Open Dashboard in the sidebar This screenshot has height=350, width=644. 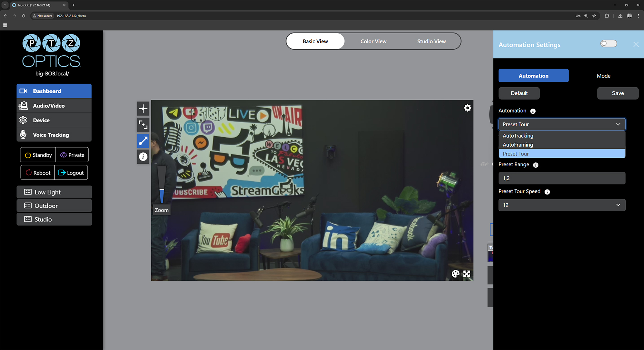54,91
